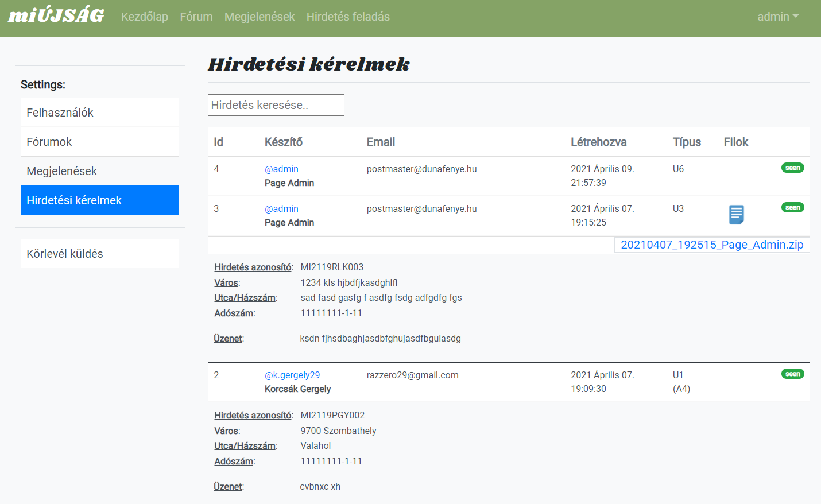Image resolution: width=821 pixels, height=504 pixels.
Task: Select Hirdetési kérelmek sidebar item
Action: tap(100, 200)
